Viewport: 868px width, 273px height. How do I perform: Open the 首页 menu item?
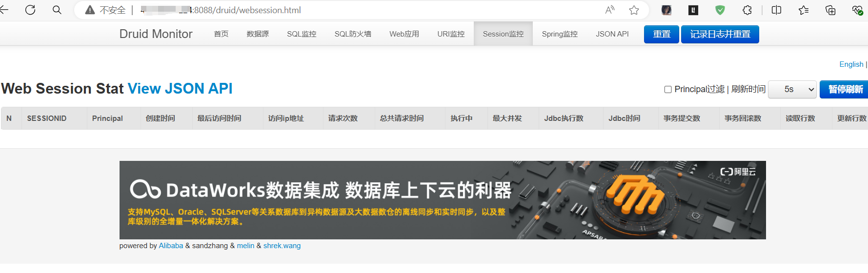pyautogui.click(x=221, y=34)
